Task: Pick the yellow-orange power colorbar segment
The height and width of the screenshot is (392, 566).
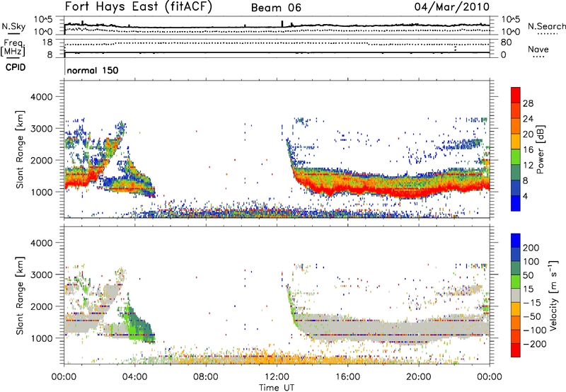Action: [x=516, y=142]
